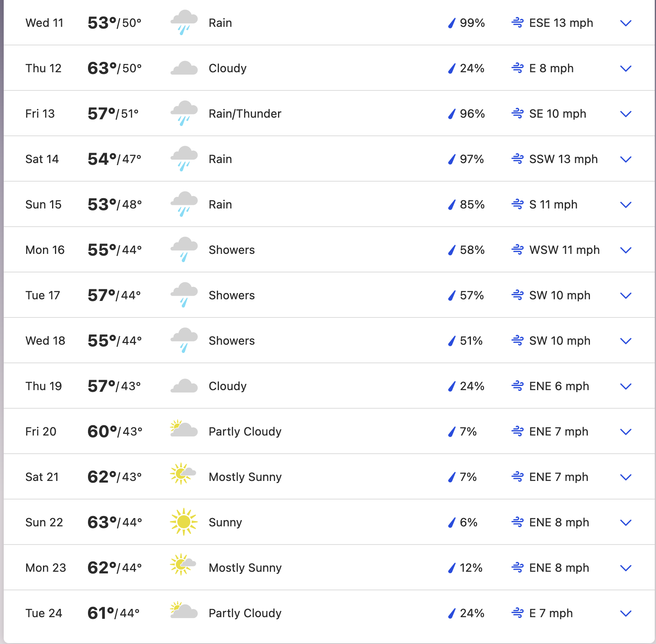656x644 pixels.
Task: Expand the Wed 11 forecast details
Action: pyautogui.click(x=626, y=23)
